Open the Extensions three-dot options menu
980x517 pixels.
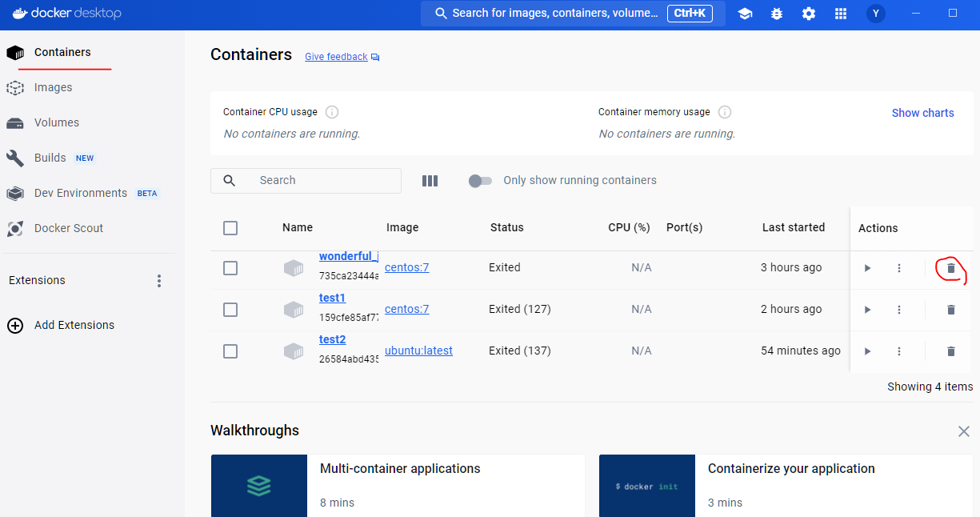[159, 281]
